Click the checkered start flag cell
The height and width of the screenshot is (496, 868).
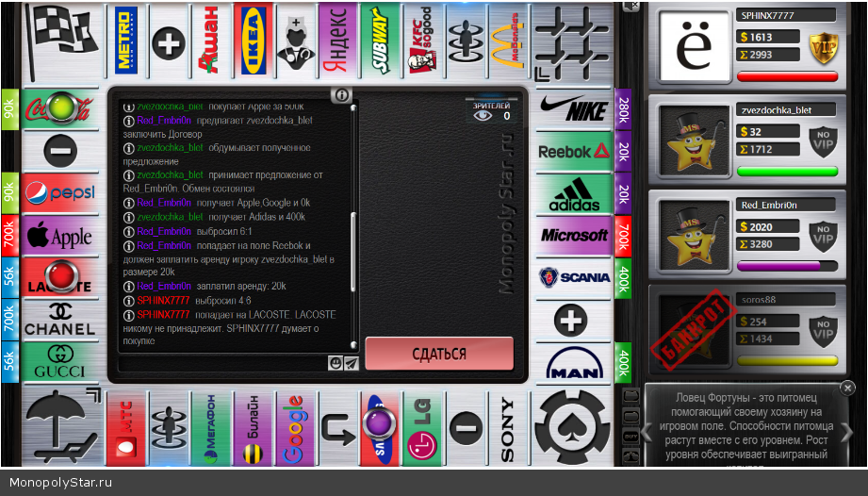[62, 41]
